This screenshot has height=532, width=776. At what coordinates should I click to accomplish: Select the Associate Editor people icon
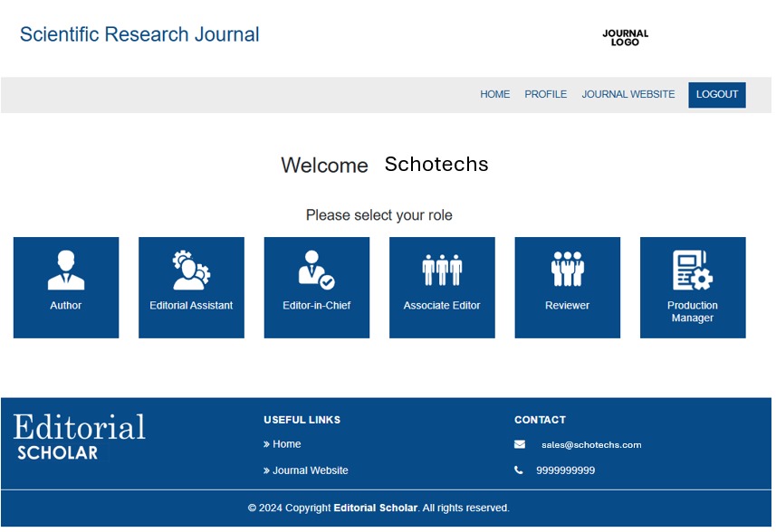(442, 271)
